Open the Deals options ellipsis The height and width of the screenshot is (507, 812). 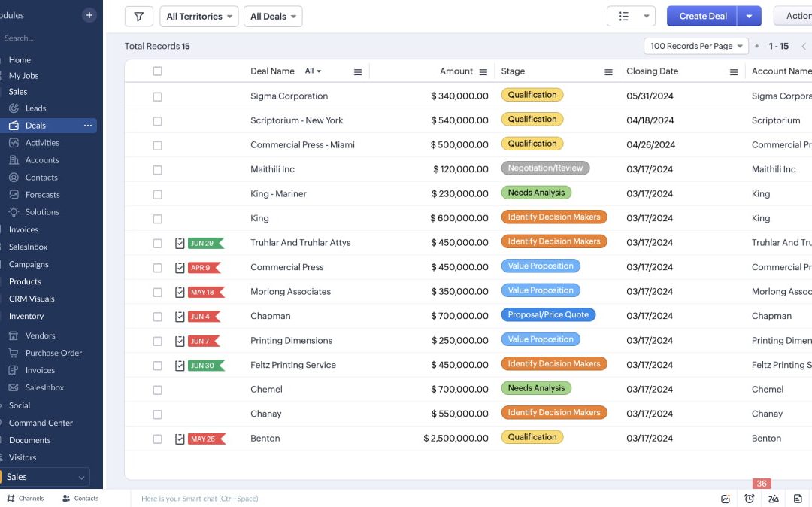tap(88, 126)
